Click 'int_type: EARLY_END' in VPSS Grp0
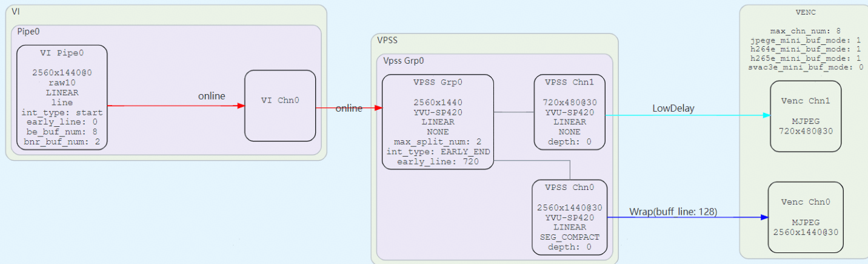868x264 pixels. pyautogui.click(x=438, y=151)
